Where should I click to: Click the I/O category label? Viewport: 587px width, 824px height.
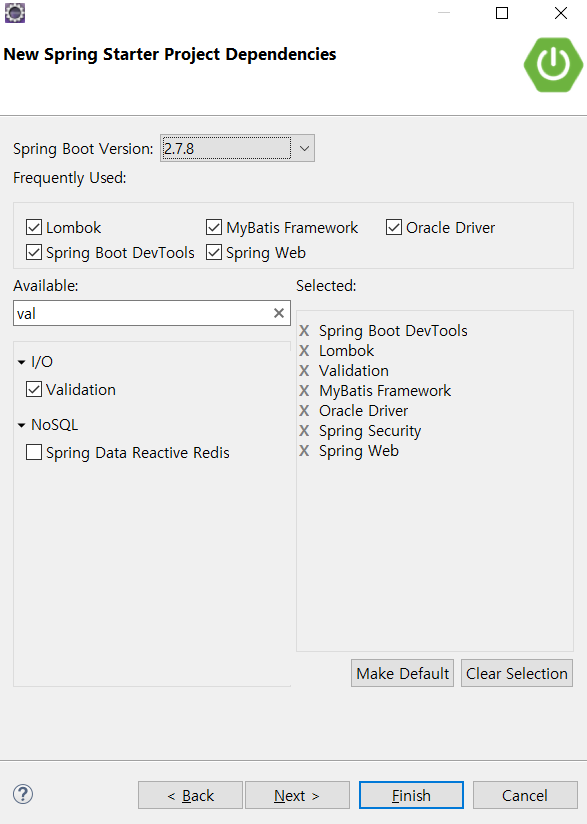pos(42,362)
